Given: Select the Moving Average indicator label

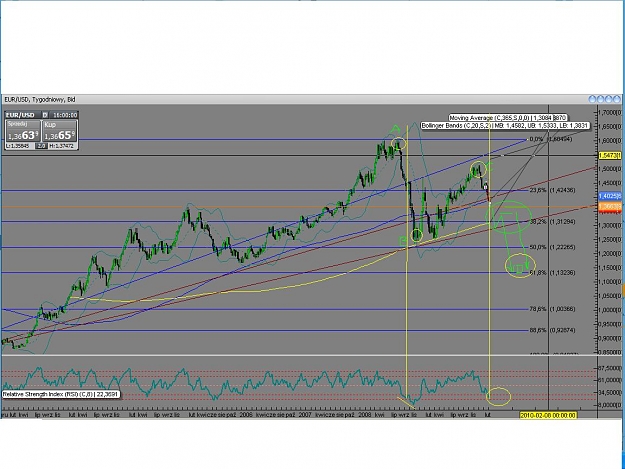Looking at the screenshot, I should pos(507,118).
